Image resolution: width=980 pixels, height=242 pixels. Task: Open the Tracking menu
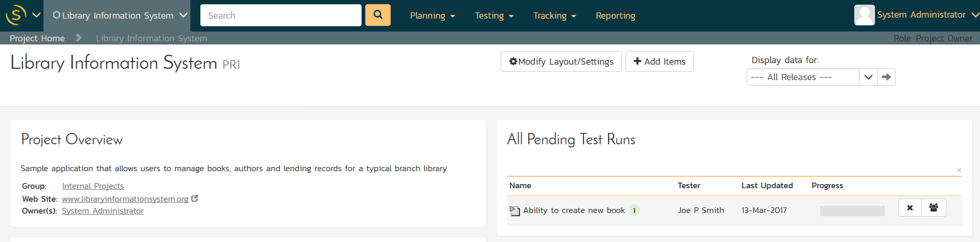(554, 16)
